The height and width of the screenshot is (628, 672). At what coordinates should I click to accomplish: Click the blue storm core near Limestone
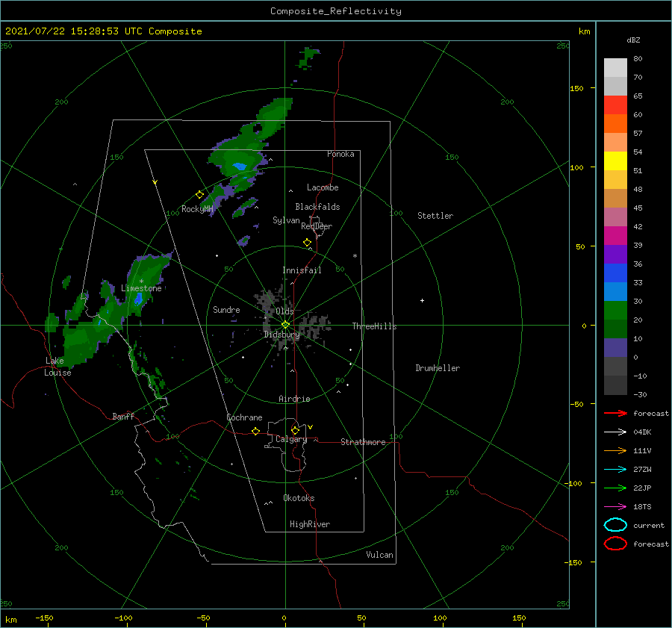point(138,299)
